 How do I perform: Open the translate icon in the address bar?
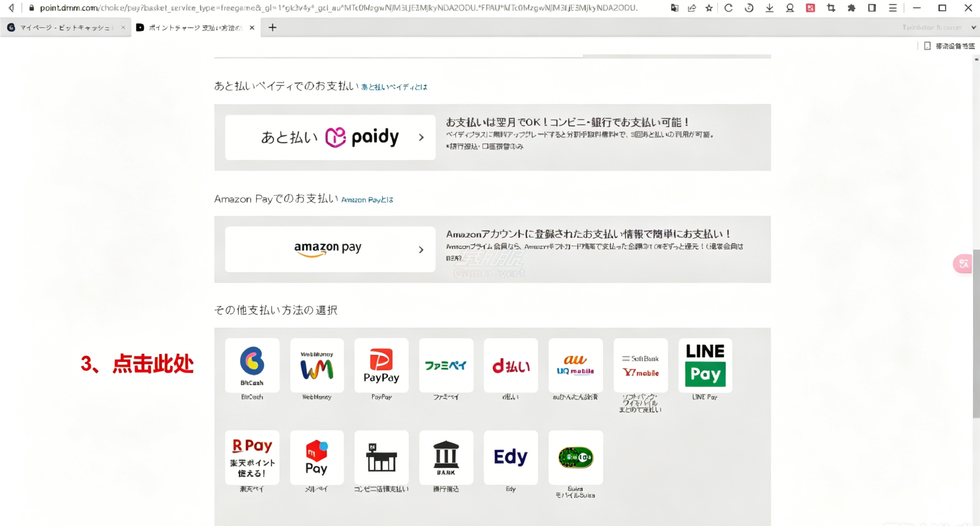point(675,8)
